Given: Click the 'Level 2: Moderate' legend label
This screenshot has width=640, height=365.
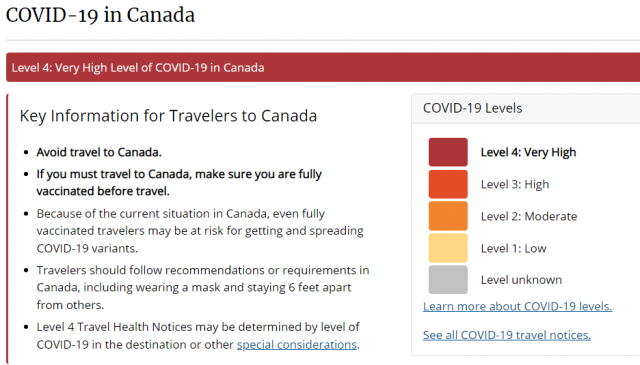Looking at the screenshot, I should coord(529,216).
